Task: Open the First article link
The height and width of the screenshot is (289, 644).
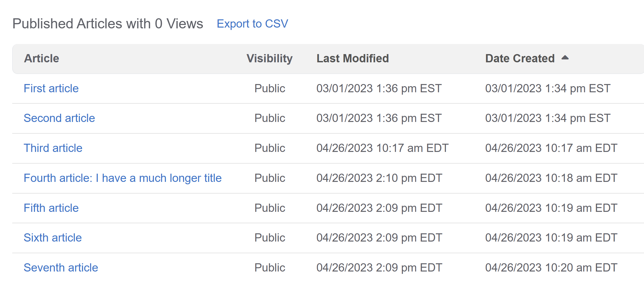Action: tap(51, 89)
